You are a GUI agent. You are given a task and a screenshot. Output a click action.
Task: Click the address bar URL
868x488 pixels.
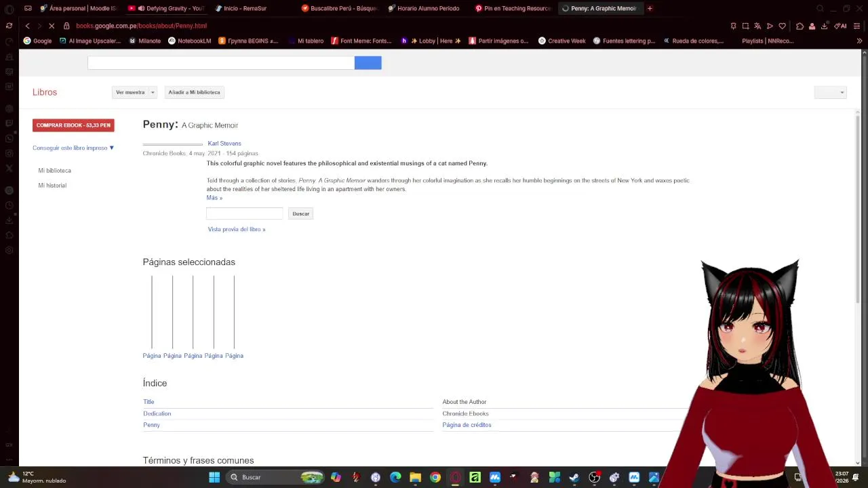pyautogui.click(x=141, y=26)
